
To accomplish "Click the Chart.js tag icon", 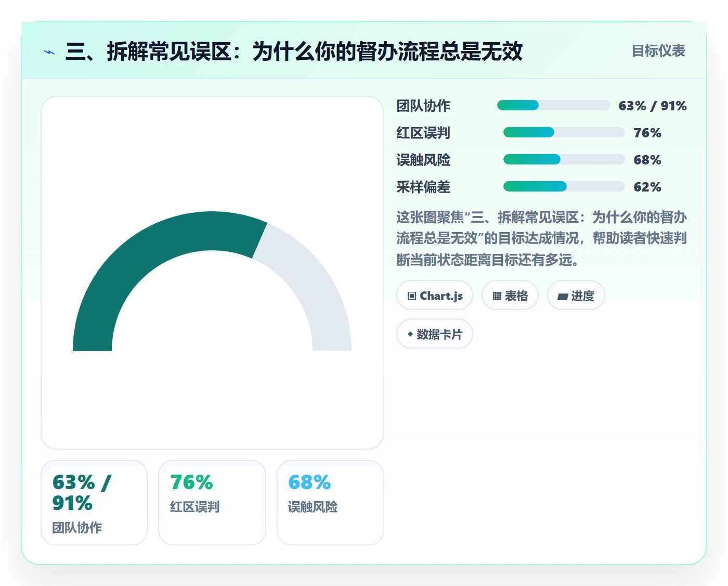I will coord(412,296).
